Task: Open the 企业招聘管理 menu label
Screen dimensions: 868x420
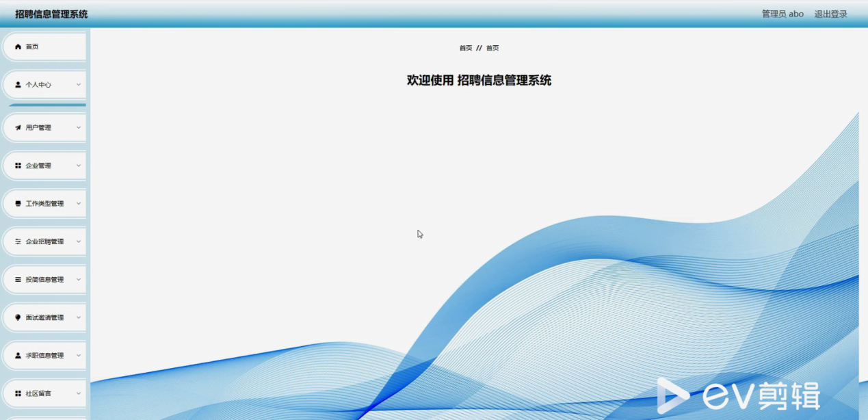Action: 44,241
